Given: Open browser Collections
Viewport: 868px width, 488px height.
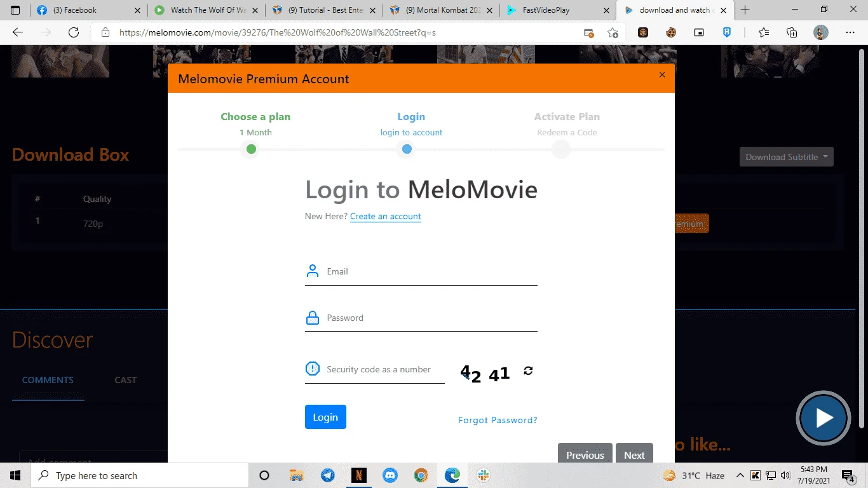Looking at the screenshot, I should pos(792,32).
